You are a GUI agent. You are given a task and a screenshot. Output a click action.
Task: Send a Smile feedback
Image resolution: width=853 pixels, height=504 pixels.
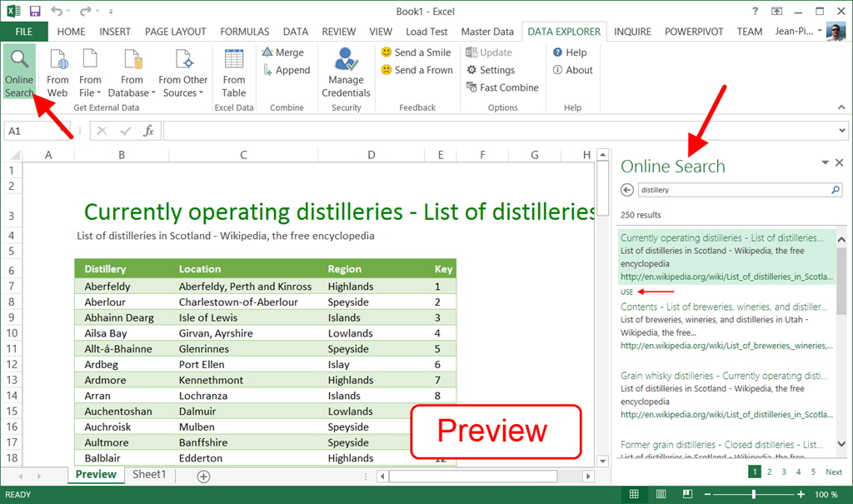[416, 52]
